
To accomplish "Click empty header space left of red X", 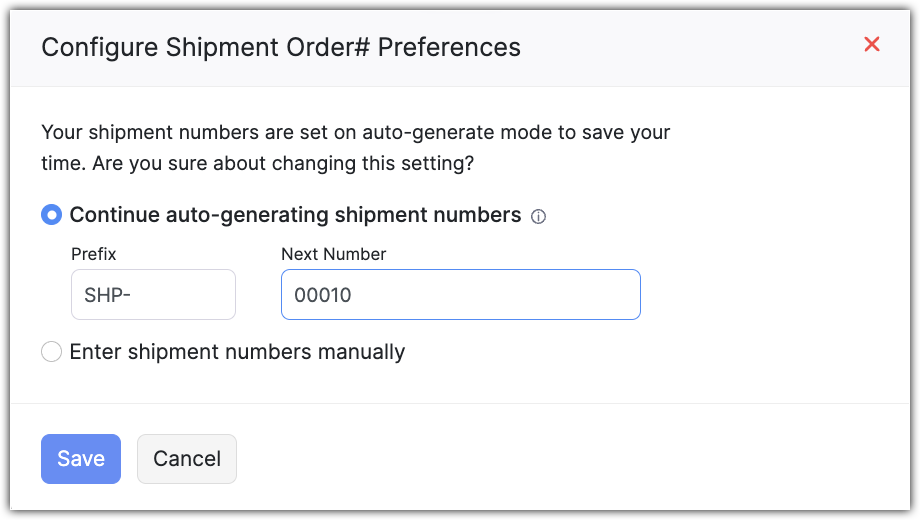I will (700, 47).
